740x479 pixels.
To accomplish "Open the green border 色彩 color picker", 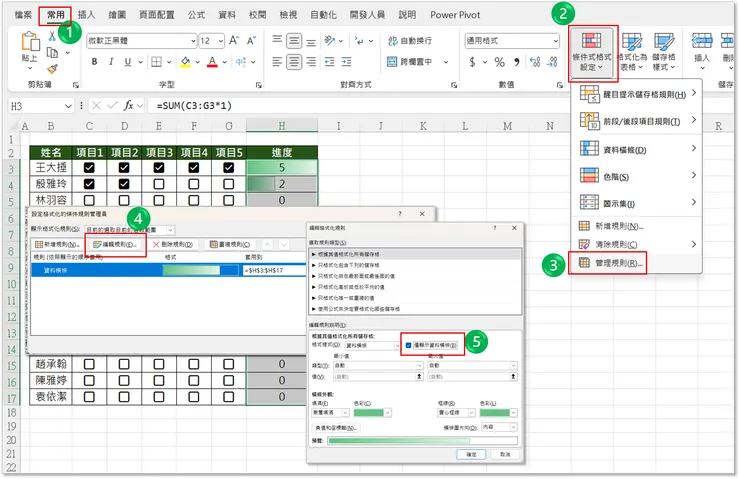I will 498,413.
